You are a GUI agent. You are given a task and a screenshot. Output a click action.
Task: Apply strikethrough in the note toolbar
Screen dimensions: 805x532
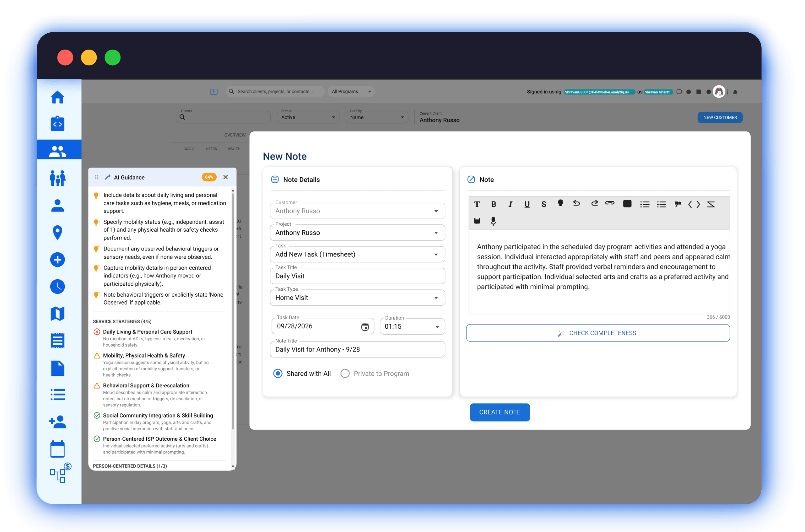coord(544,204)
